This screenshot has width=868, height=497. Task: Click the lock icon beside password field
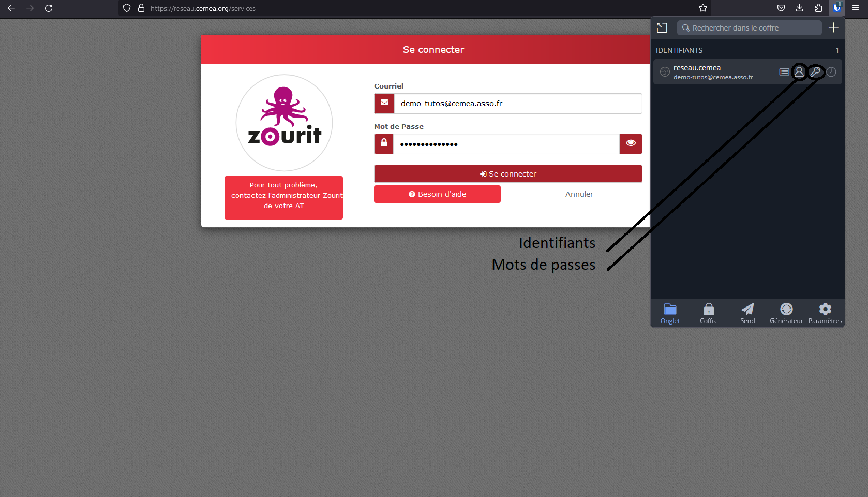[x=384, y=144]
